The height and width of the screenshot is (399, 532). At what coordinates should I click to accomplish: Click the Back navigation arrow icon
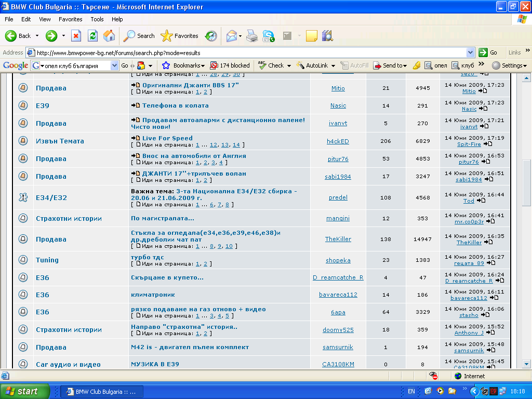(x=10, y=36)
